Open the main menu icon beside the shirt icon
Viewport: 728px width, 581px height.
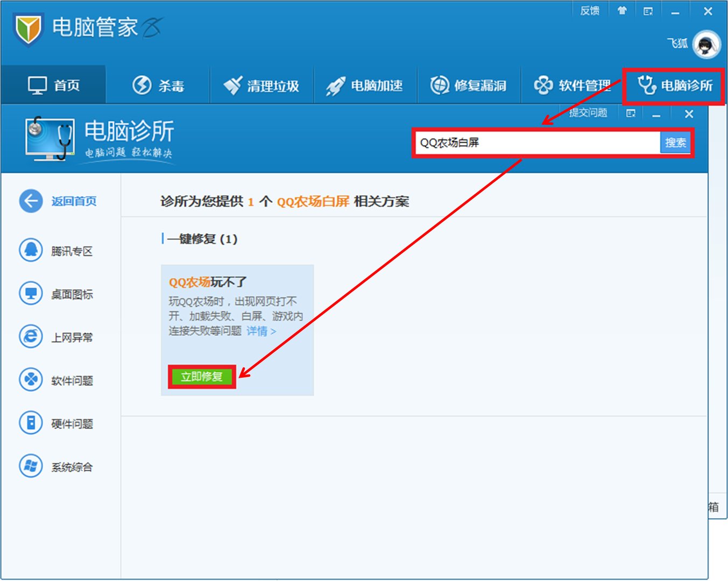[648, 11]
